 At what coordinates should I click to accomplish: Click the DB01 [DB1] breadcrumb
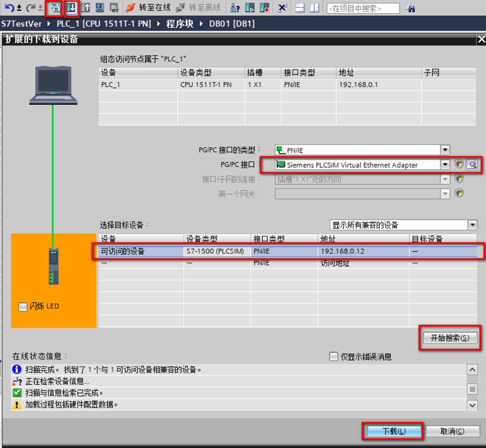tap(232, 24)
